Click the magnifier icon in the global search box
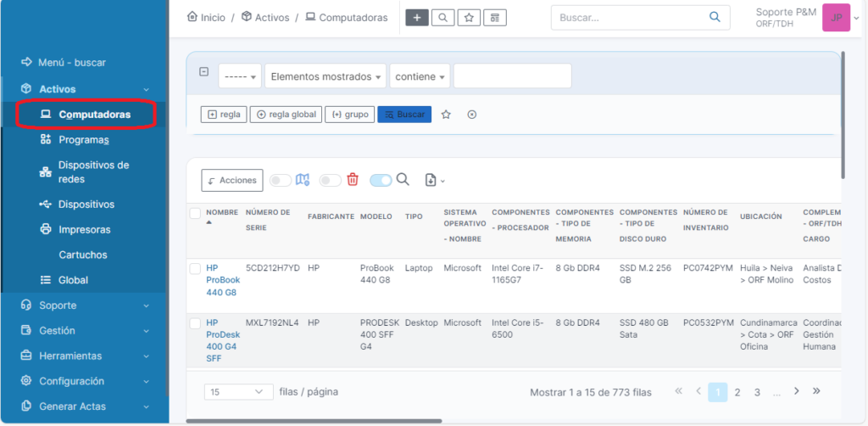 [x=715, y=17]
